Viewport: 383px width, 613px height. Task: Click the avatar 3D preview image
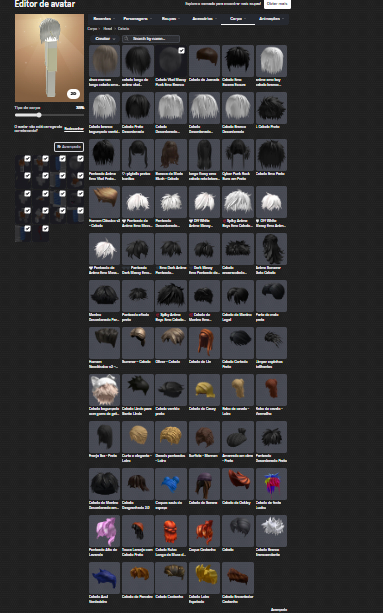click(x=49, y=58)
